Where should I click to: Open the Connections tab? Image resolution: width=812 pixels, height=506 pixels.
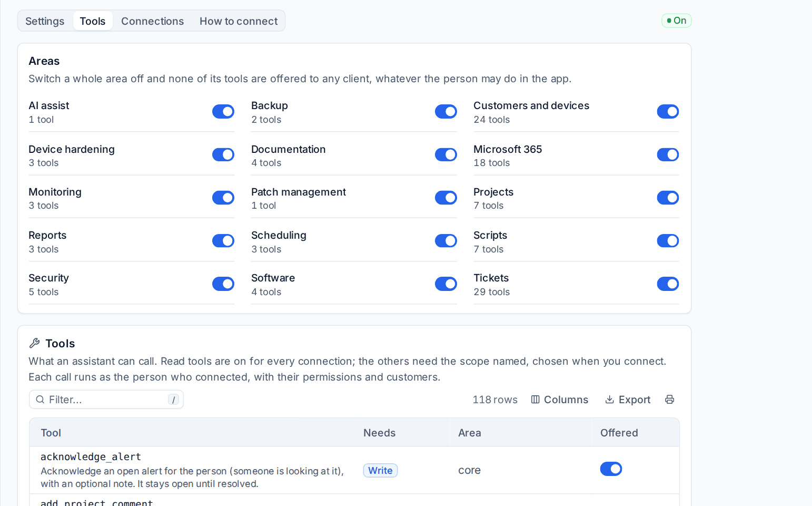pyautogui.click(x=153, y=21)
